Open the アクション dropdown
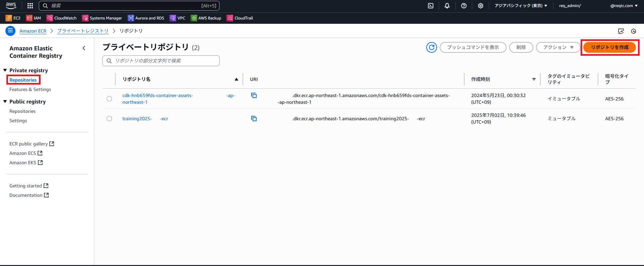This screenshot has width=644, height=266. point(558,47)
